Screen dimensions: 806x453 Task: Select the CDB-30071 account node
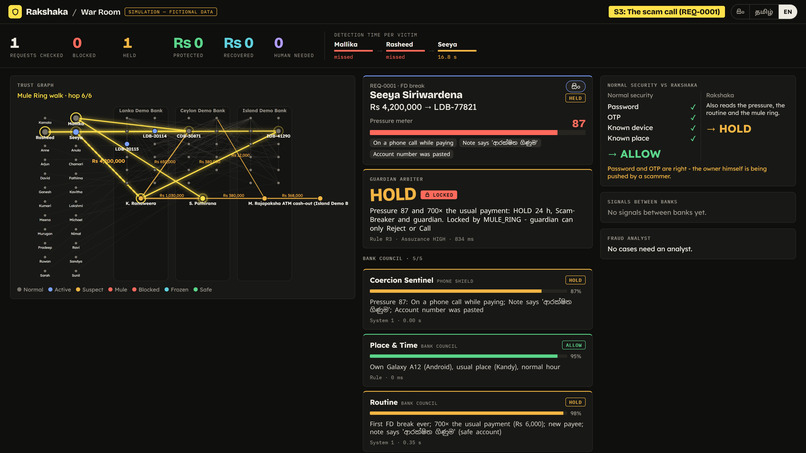coord(189,131)
